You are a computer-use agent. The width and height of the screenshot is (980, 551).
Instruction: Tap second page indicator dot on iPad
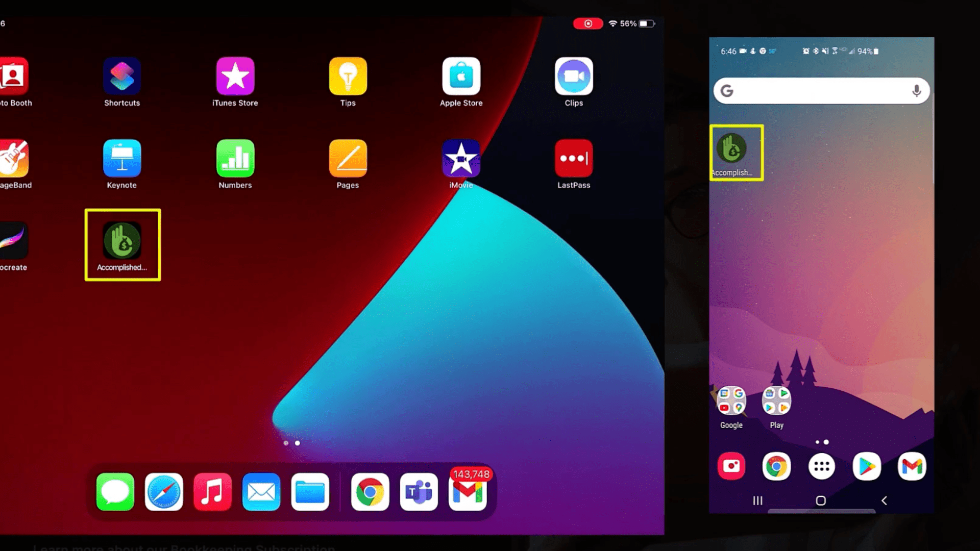point(298,442)
